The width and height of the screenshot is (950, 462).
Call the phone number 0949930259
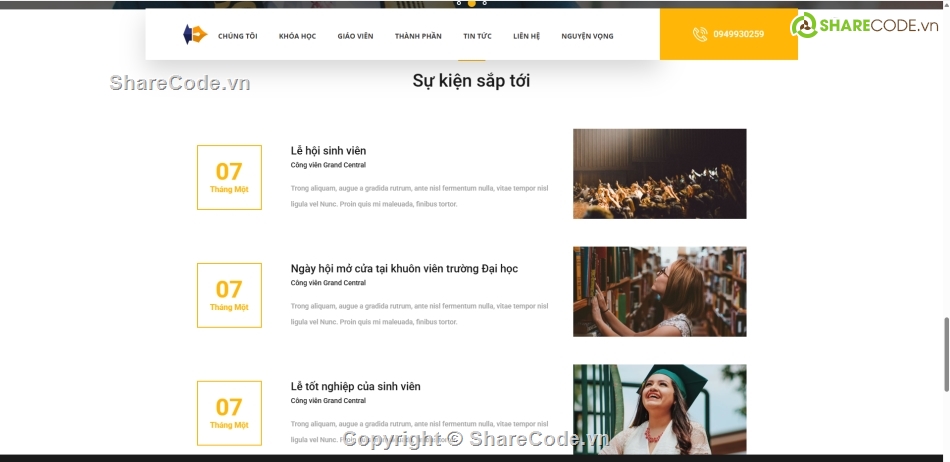[x=739, y=35]
